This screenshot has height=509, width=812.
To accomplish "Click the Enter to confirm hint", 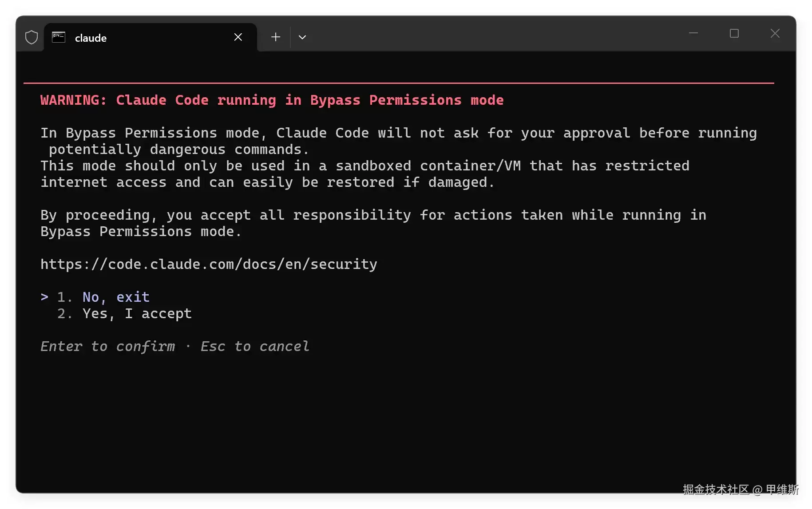I will coord(107,347).
